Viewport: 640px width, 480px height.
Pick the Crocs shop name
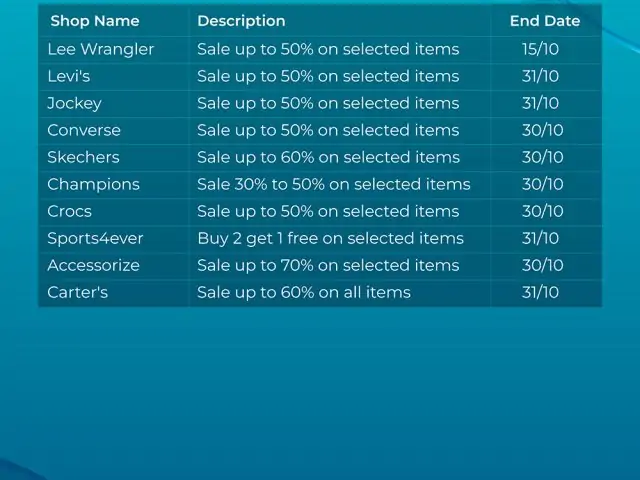[x=69, y=211]
